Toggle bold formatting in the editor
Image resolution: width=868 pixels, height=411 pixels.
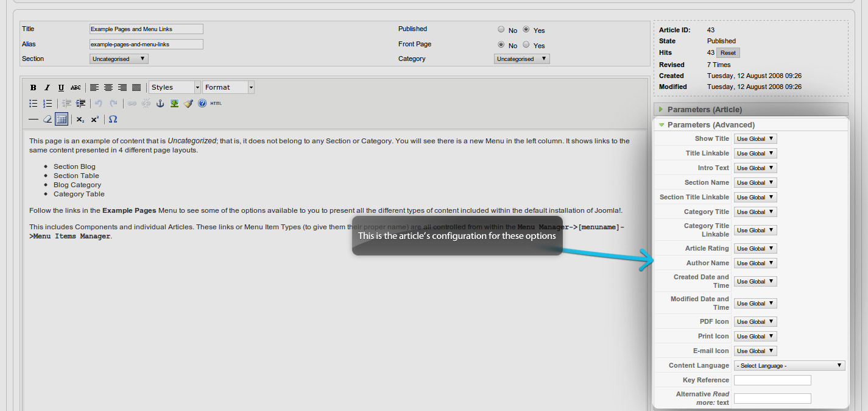coord(34,88)
